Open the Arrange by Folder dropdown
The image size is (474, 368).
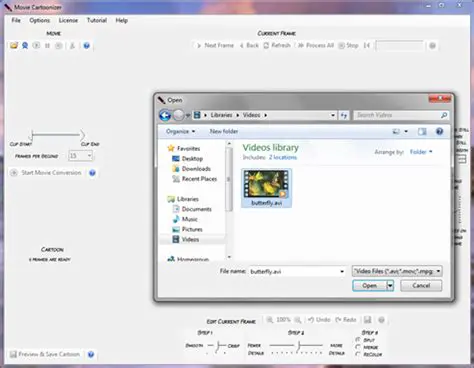(x=421, y=152)
